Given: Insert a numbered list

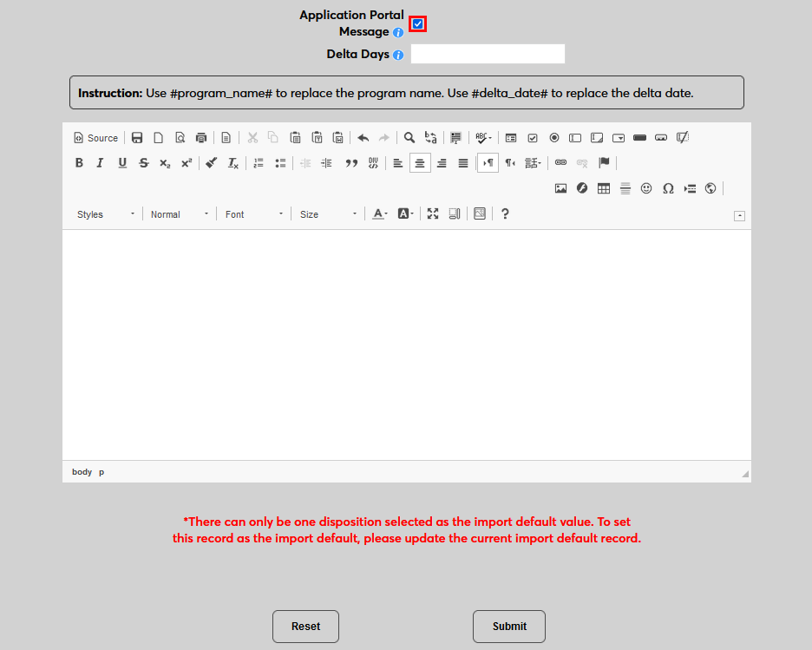Looking at the screenshot, I should [259, 162].
